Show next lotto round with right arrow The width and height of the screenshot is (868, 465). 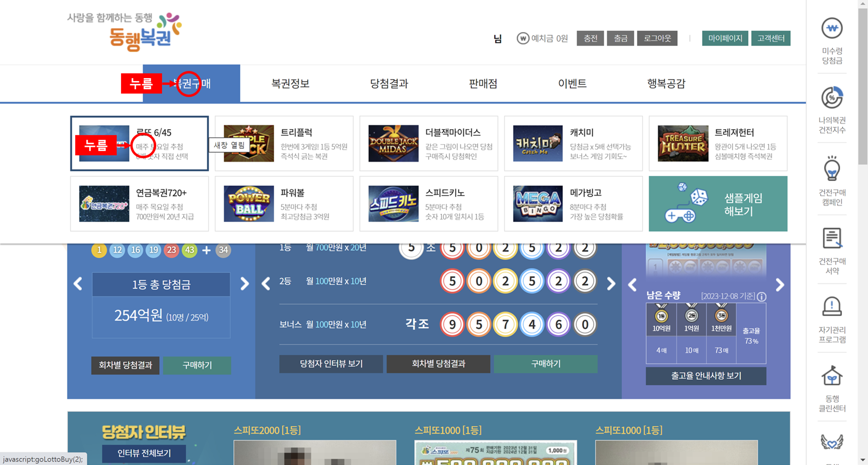coord(244,284)
